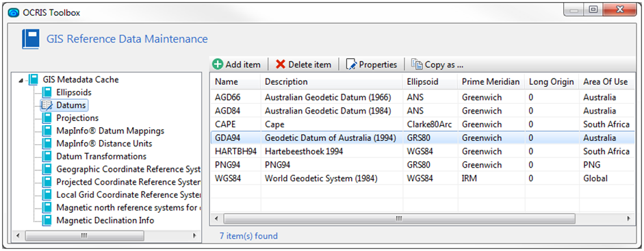Open MapInfo® Distance Units tree item
Image resolution: width=644 pixels, height=251 pixels.
click(104, 144)
